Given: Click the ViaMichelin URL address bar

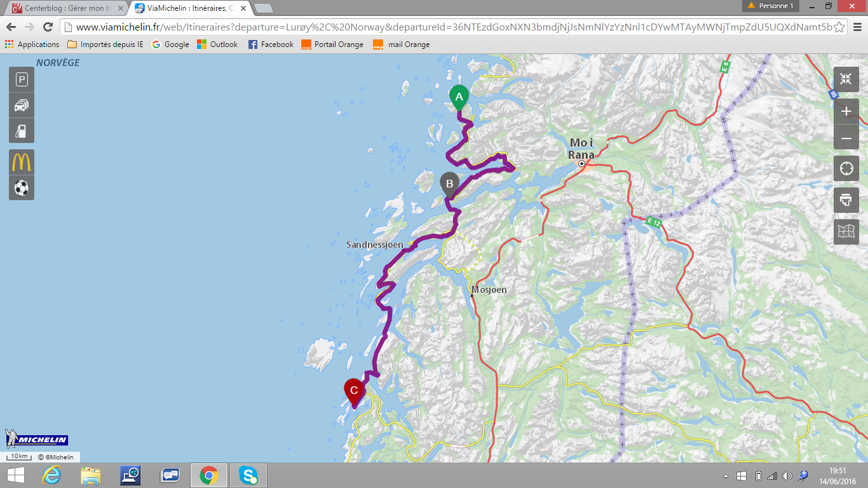Looking at the screenshot, I should [445, 27].
